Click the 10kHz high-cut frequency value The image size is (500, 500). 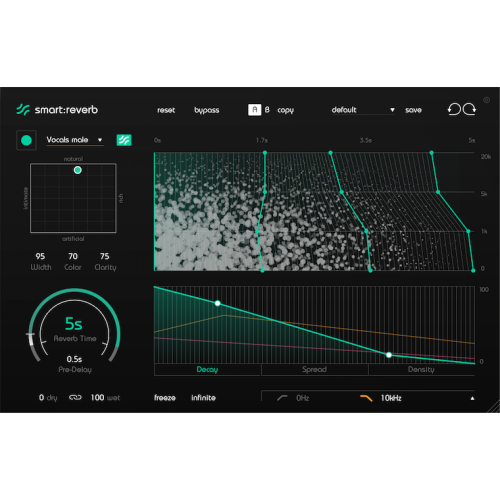tap(391, 398)
